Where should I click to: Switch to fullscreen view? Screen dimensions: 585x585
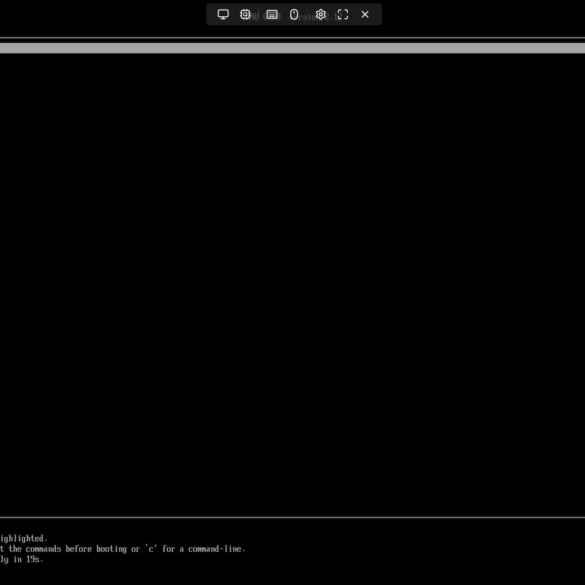coord(343,15)
